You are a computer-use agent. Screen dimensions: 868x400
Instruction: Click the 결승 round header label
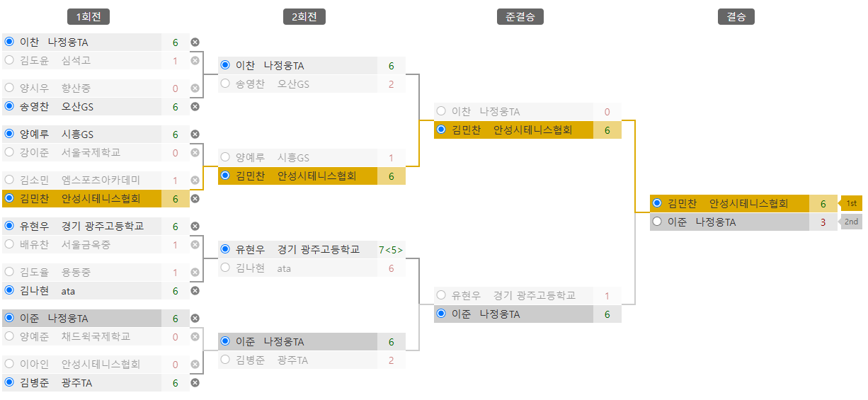(736, 17)
